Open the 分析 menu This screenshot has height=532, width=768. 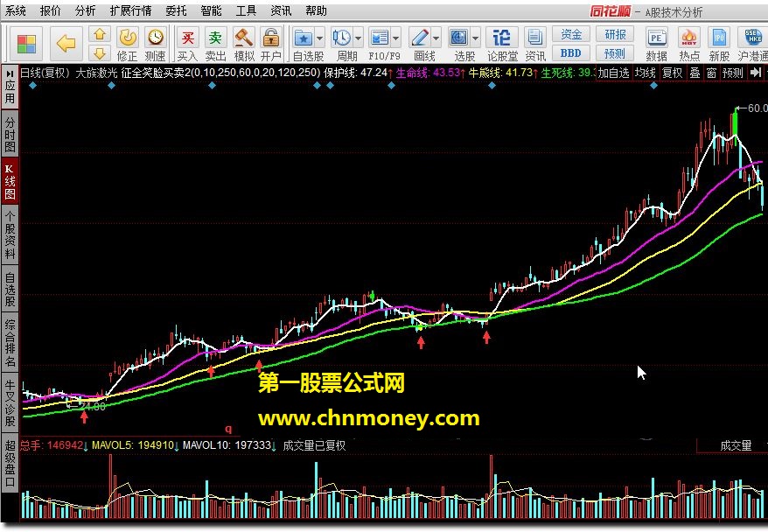(85, 10)
